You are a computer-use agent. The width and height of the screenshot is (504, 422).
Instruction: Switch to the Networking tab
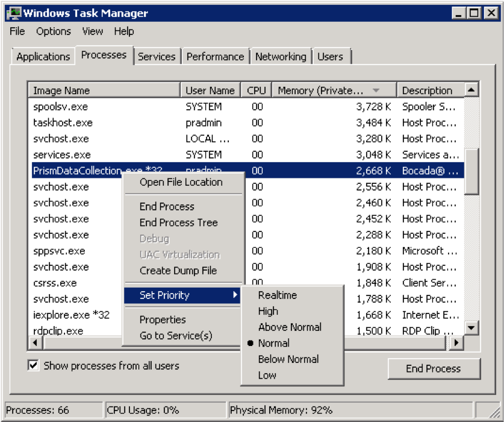coord(280,55)
